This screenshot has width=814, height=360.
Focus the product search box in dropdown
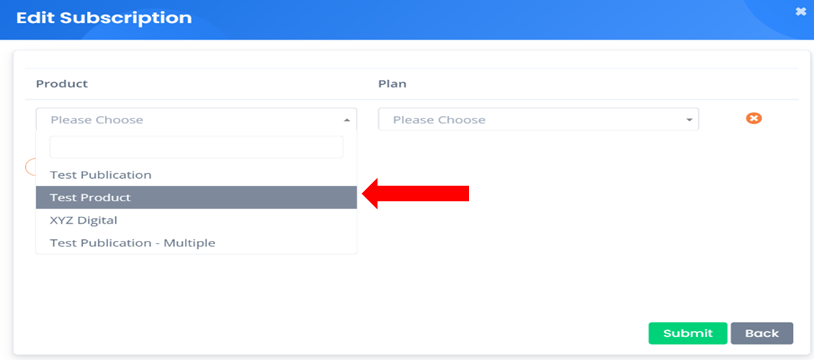point(196,147)
